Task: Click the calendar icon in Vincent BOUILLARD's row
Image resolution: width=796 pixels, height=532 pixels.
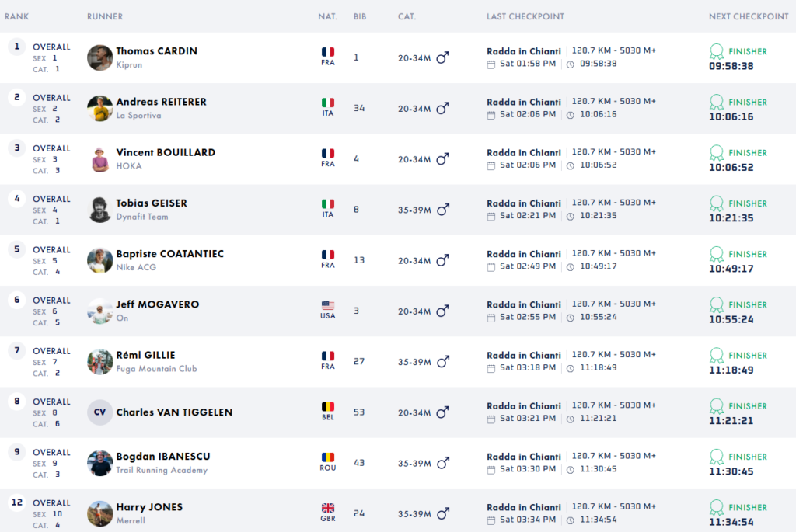Action: (491, 165)
